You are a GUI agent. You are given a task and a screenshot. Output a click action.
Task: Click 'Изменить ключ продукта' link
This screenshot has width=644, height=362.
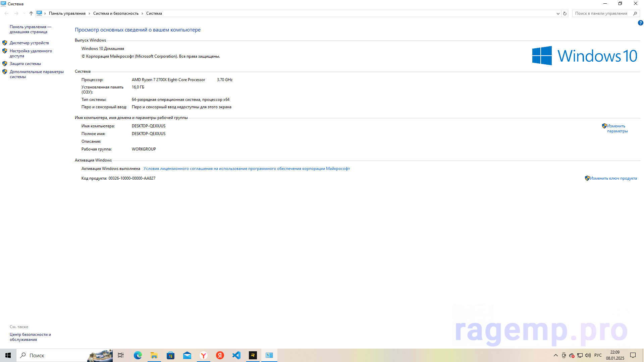pos(613,178)
